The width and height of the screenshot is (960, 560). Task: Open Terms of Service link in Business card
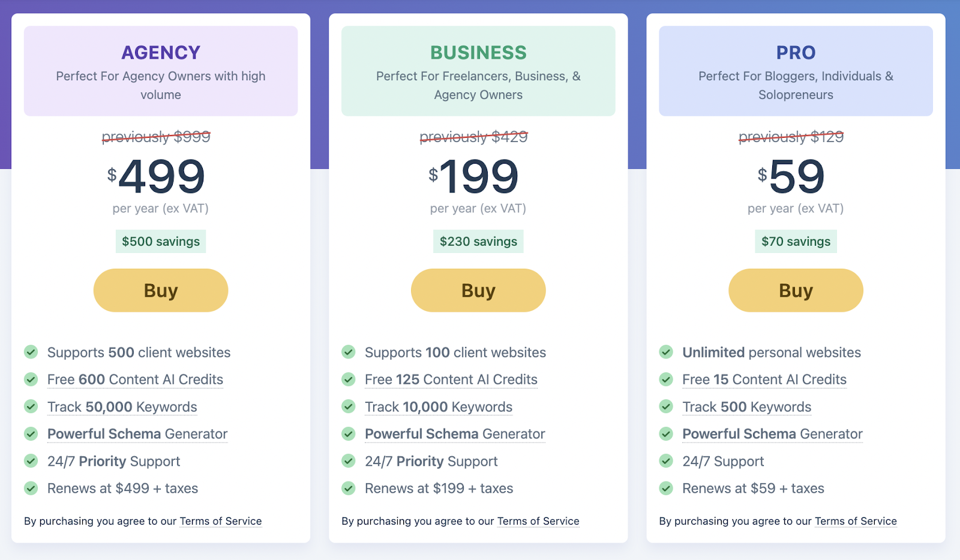pos(538,521)
